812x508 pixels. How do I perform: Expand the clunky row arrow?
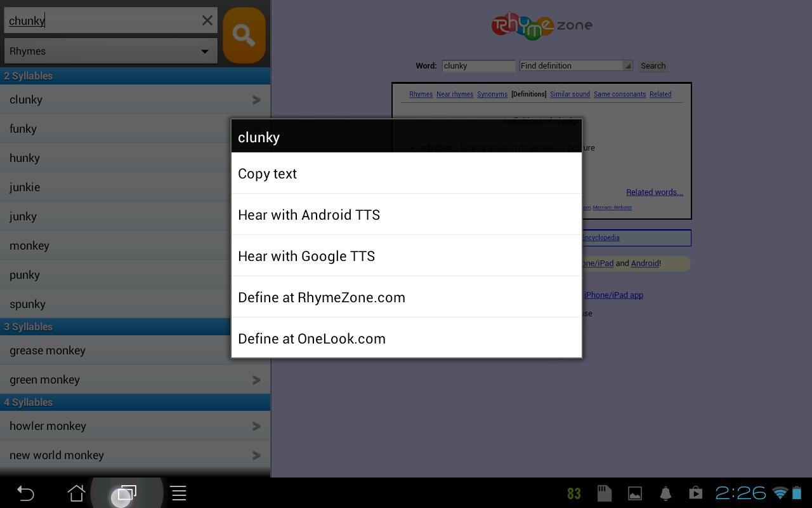256,100
